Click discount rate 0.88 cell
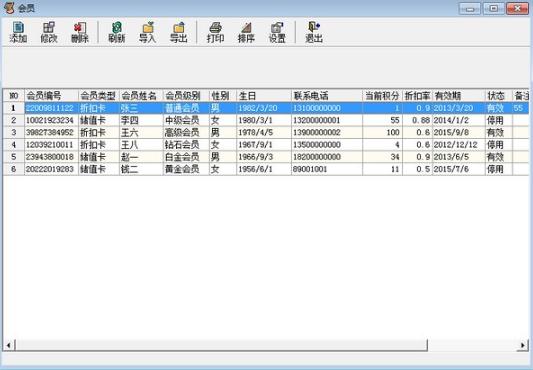533x370 pixels. point(417,120)
